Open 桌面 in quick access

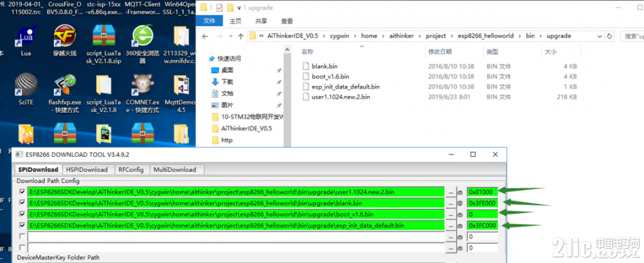click(228, 70)
